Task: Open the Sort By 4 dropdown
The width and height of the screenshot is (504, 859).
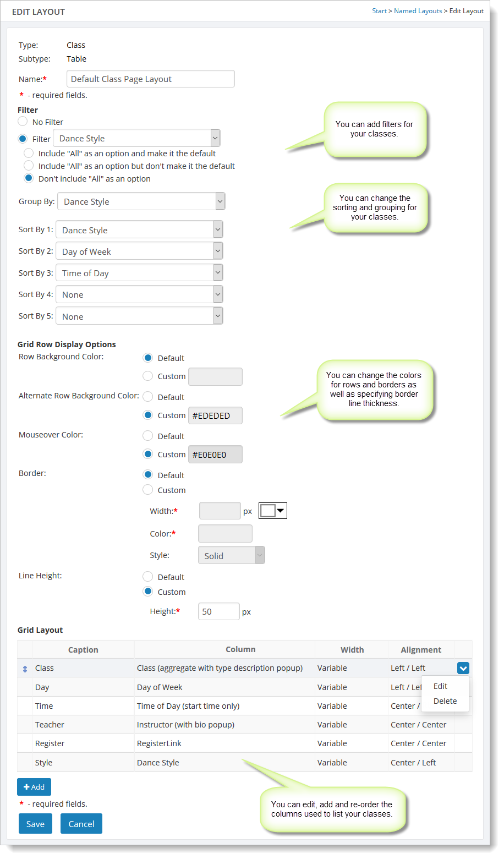Action: coord(140,294)
